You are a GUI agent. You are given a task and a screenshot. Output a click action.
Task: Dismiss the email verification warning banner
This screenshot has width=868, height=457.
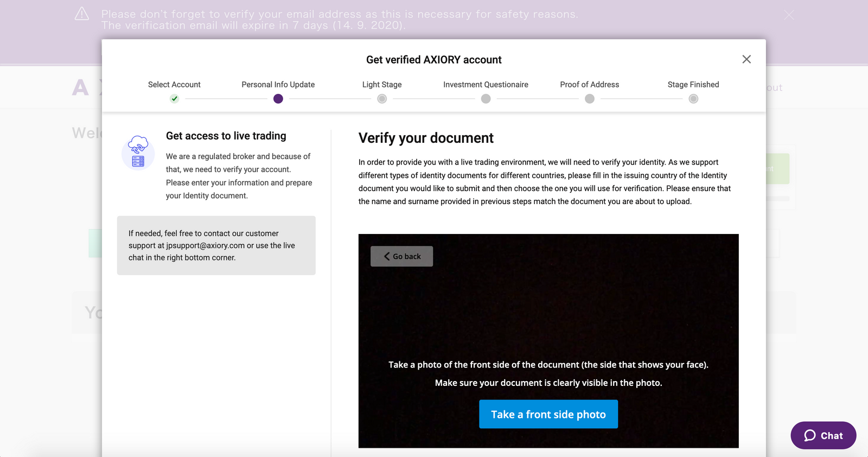click(x=789, y=15)
